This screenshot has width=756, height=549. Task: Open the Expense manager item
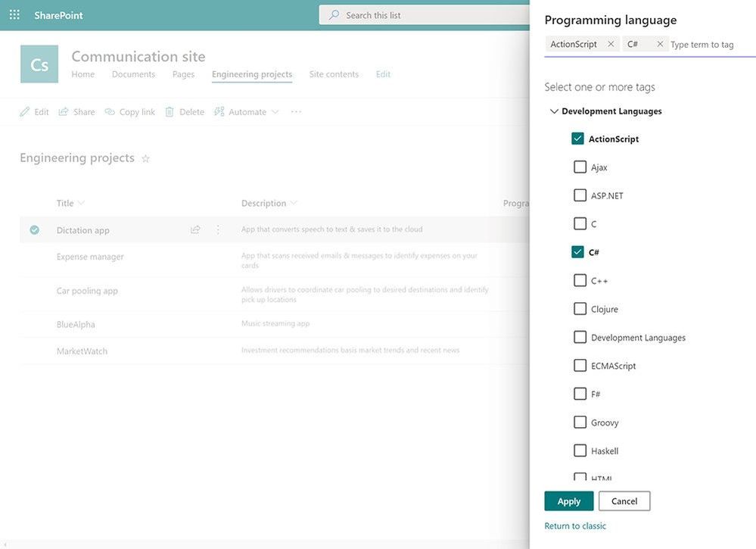tap(90, 257)
